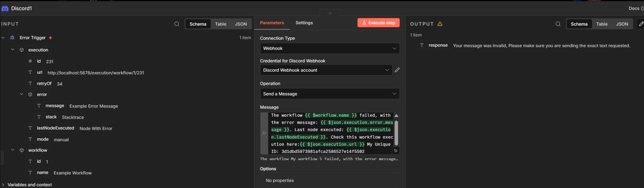Screen dimensions: 644x188
Task: Open the Operation dropdown showing Send a Message
Action: [x=330, y=94]
